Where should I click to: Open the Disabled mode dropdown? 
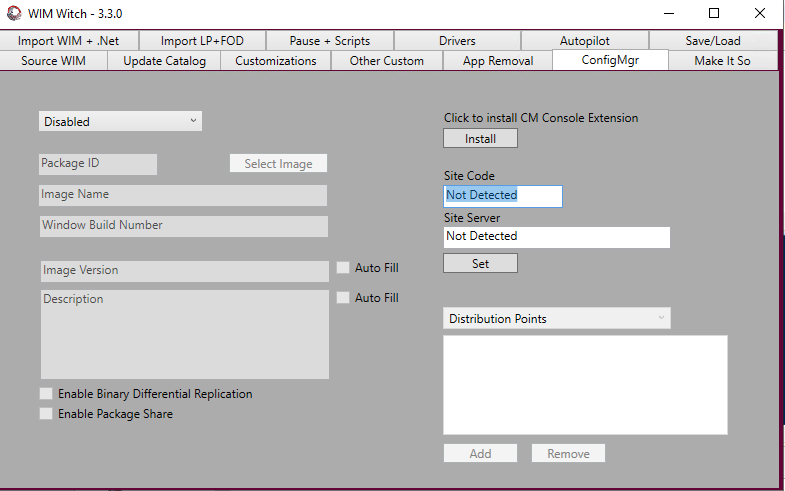click(x=120, y=121)
